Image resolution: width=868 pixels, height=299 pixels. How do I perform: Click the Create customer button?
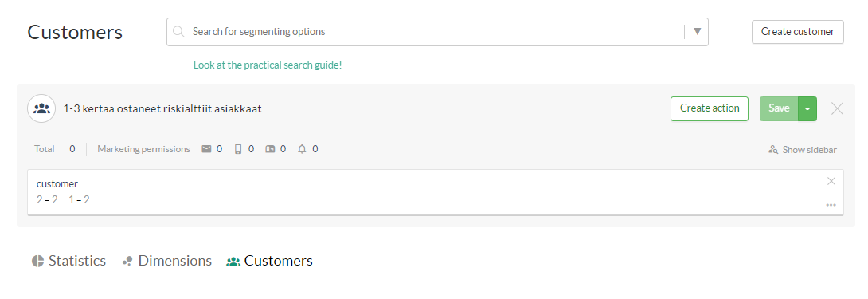(797, 32)
